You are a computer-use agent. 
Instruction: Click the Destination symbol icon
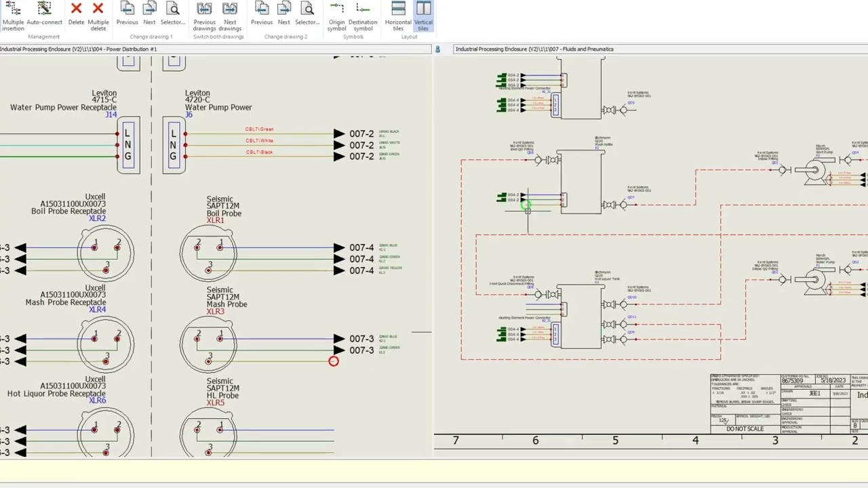coord(363,15)
